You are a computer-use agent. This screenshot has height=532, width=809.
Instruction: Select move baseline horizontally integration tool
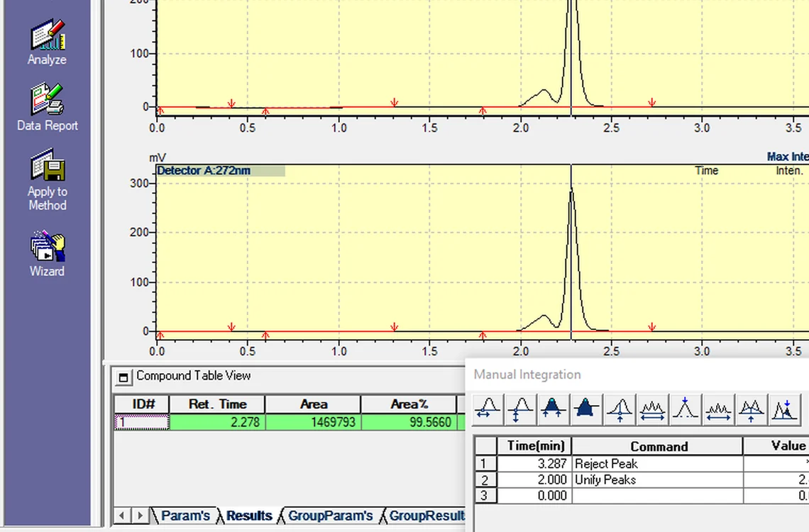coord(488,410)
